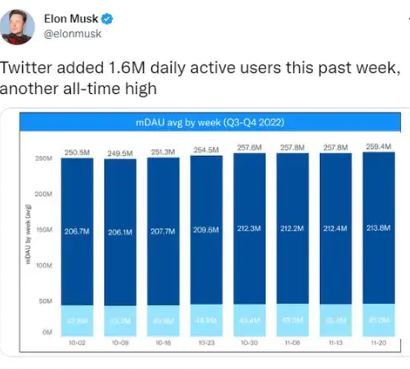Select the dark blue bar labeled 206.7M
The height and width of the screenshot is (369, 410).
(x=77, y=231)
